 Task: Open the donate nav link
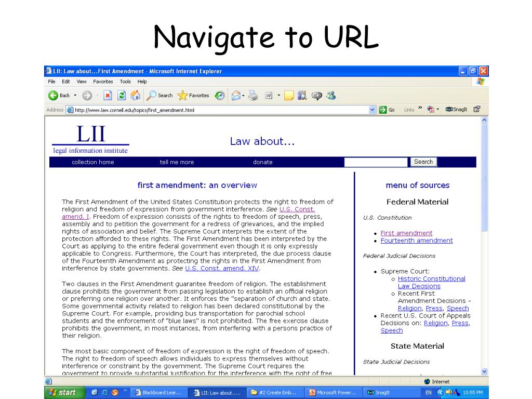[x=262, y=162]
